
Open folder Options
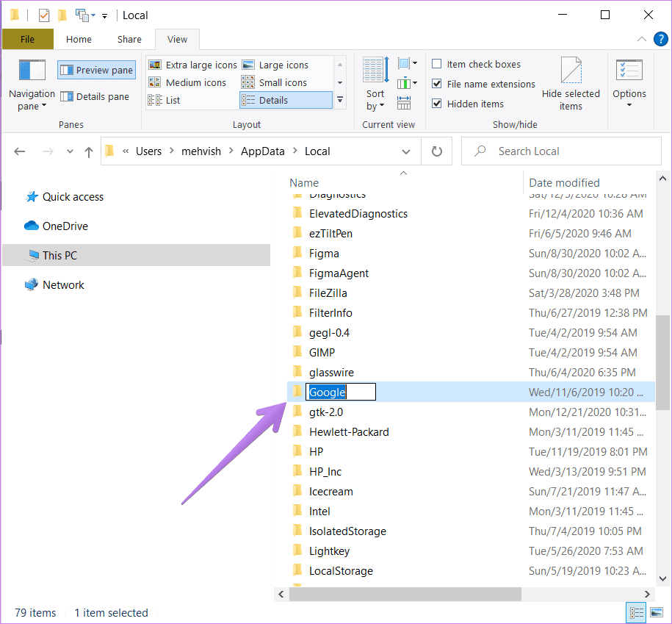click(x=629, y=84)
